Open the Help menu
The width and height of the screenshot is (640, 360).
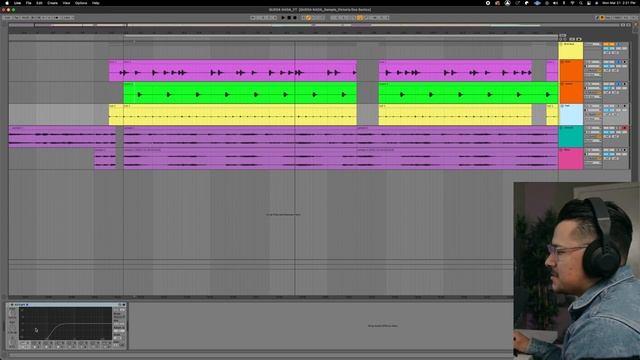[96, 3]
